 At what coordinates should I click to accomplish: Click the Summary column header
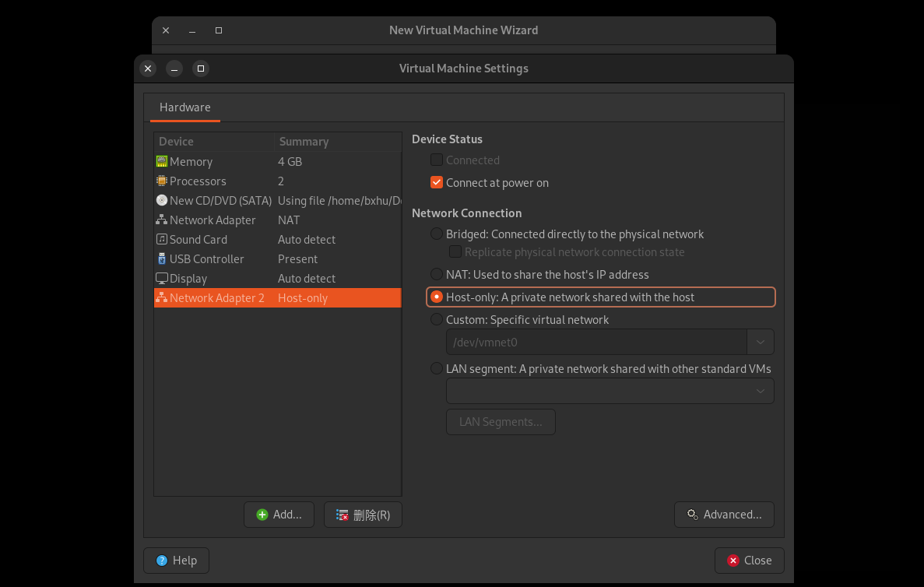pos(304,142)
